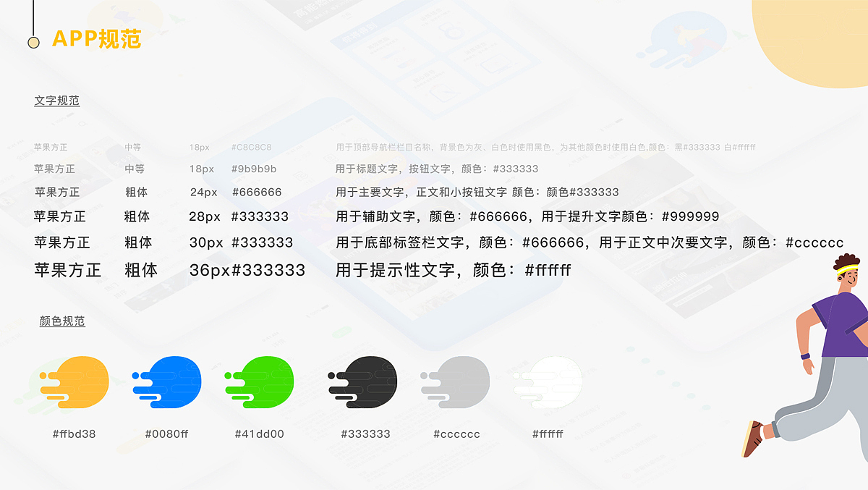Click the hex label #41dd00
The height and width of the screenshot is (490, 868).
(x=260, y=434)
